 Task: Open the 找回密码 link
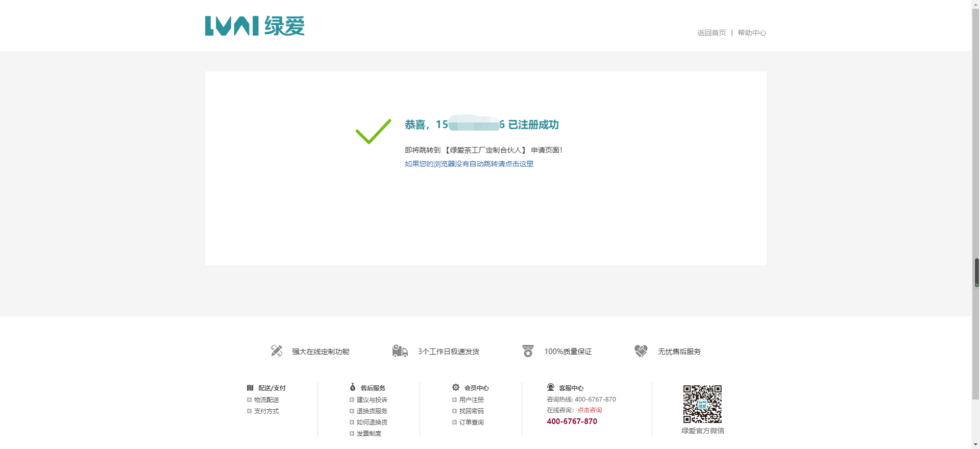point(471,411)
